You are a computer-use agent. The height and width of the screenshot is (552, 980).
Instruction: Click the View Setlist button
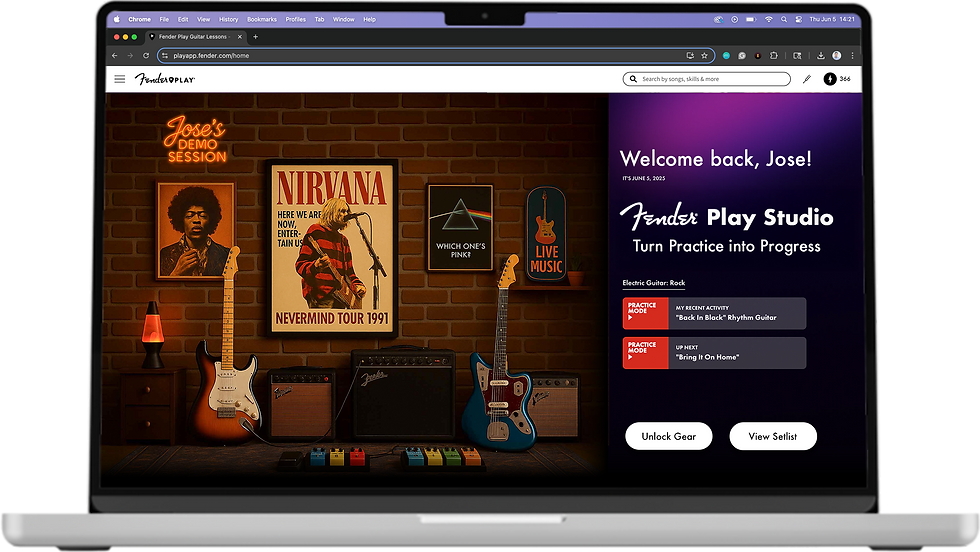pyautogui.click(x=773, y=436)
